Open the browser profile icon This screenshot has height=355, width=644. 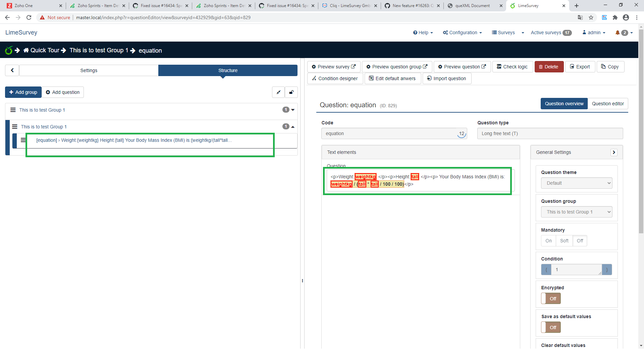(x=626, y=17)
